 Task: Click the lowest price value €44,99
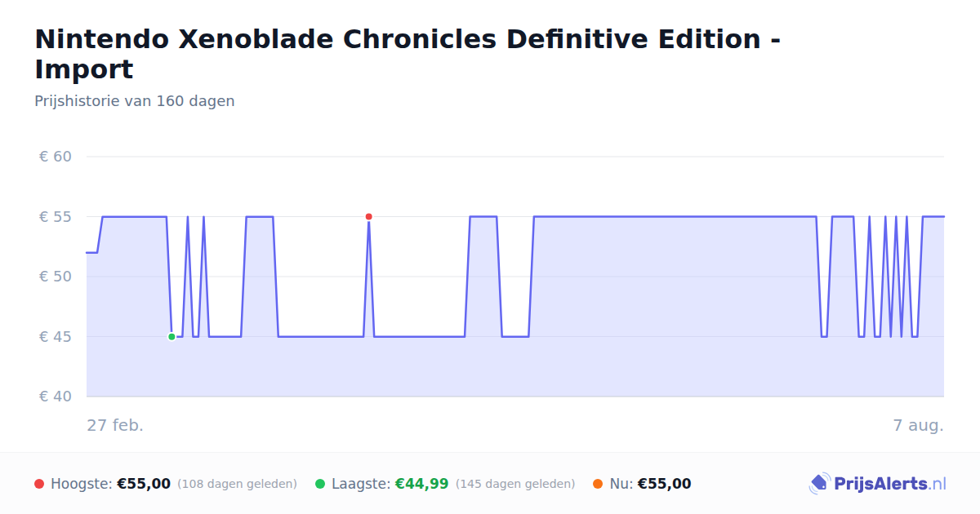tap(421, 484)
